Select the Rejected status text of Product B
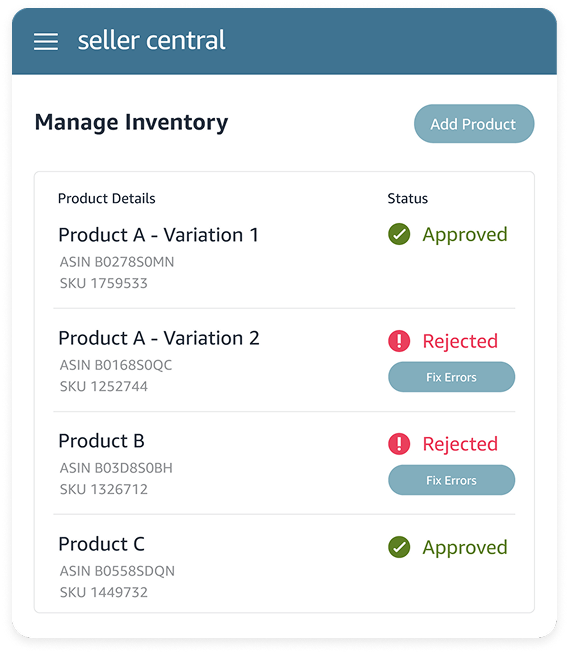The width and height of the screenshot is (569, 654). pyautogui.click(x=460, y=445)
